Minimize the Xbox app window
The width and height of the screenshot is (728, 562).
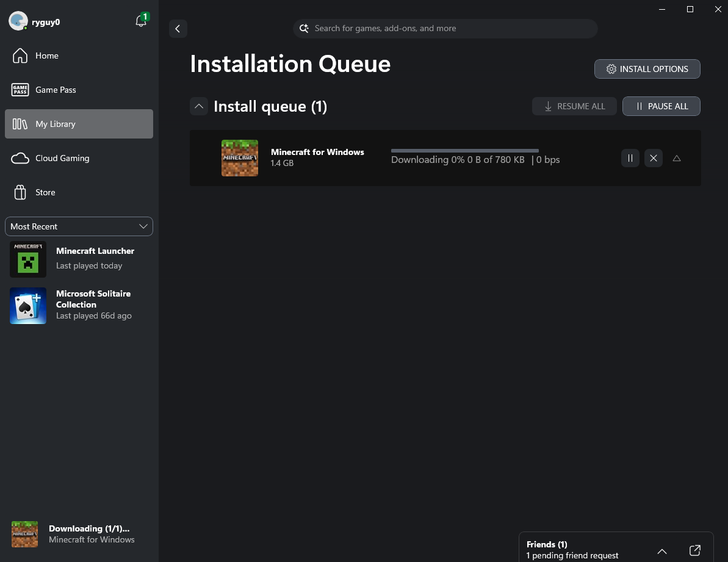662,9
